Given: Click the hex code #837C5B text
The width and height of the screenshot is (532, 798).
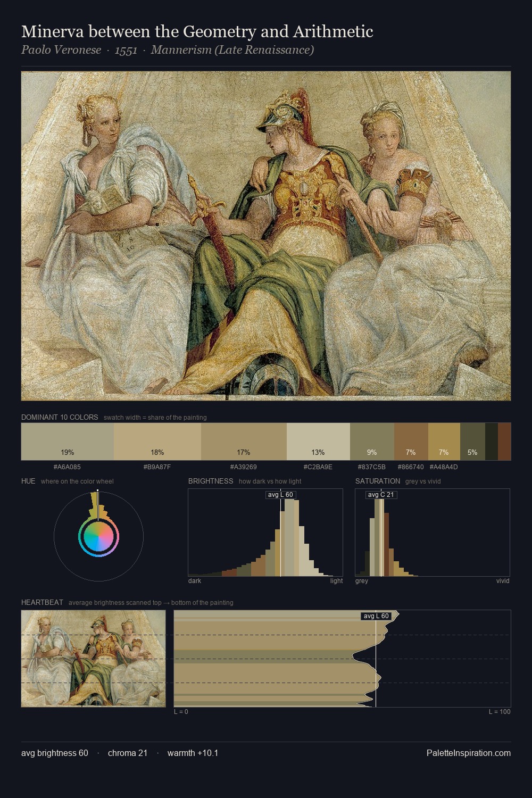Looking at the screenshot, I should pos(372,467).
